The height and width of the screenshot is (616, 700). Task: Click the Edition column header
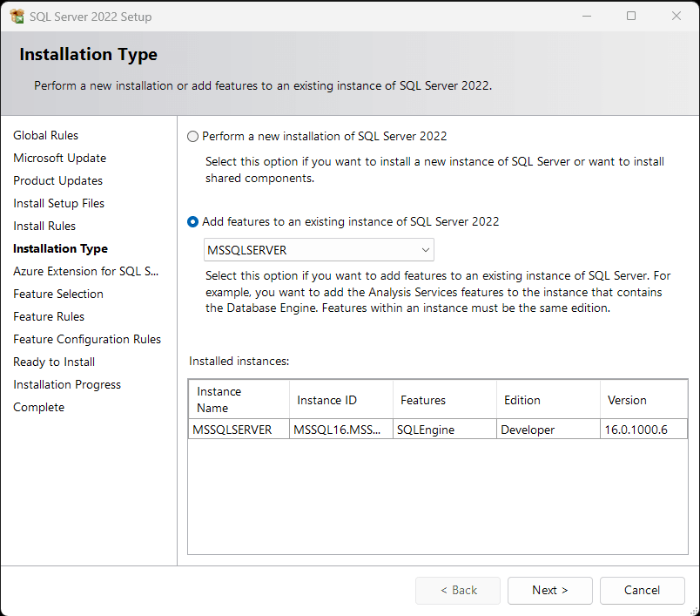pyautogui.click(x=549, y=399)
